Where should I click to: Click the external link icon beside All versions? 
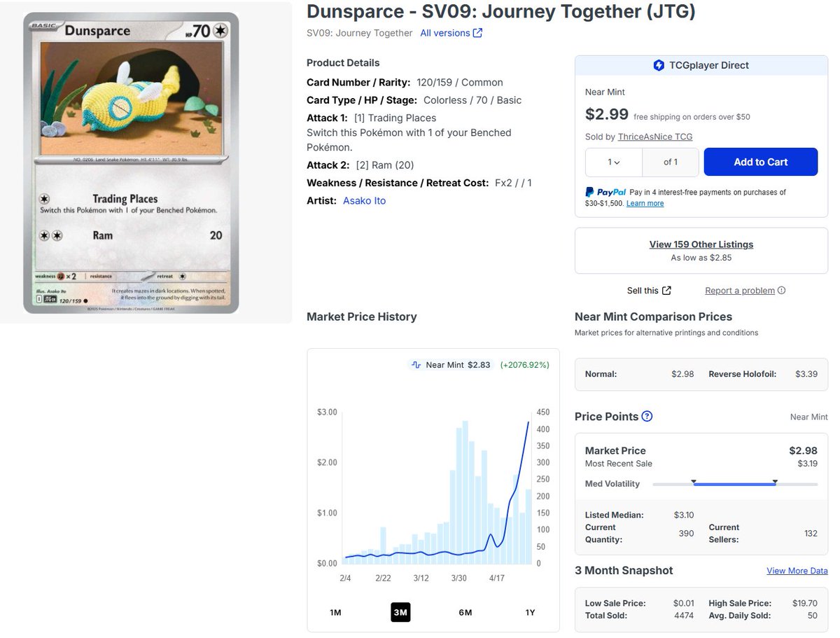click(478, 33)
